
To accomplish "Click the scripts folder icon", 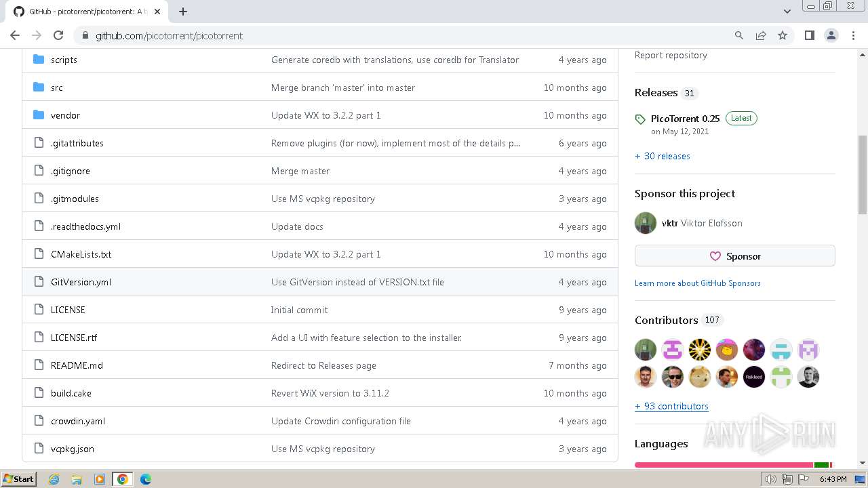I will coord(39,60).
